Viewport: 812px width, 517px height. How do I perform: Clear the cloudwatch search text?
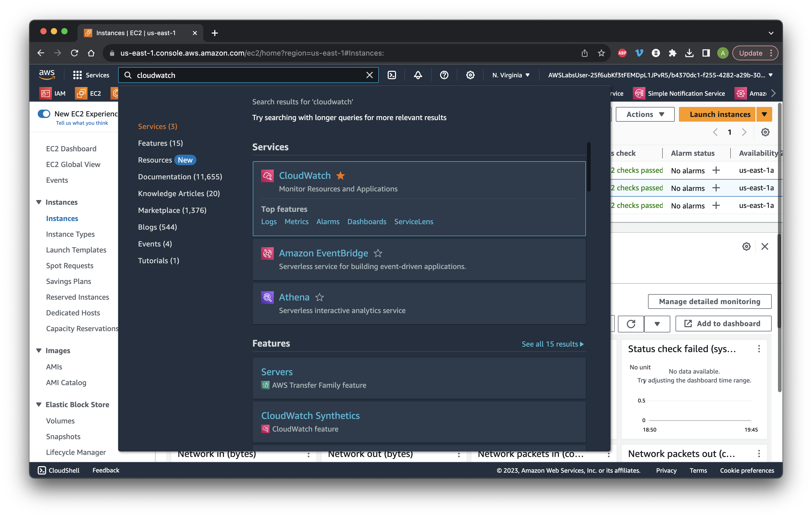pos(369,75)
